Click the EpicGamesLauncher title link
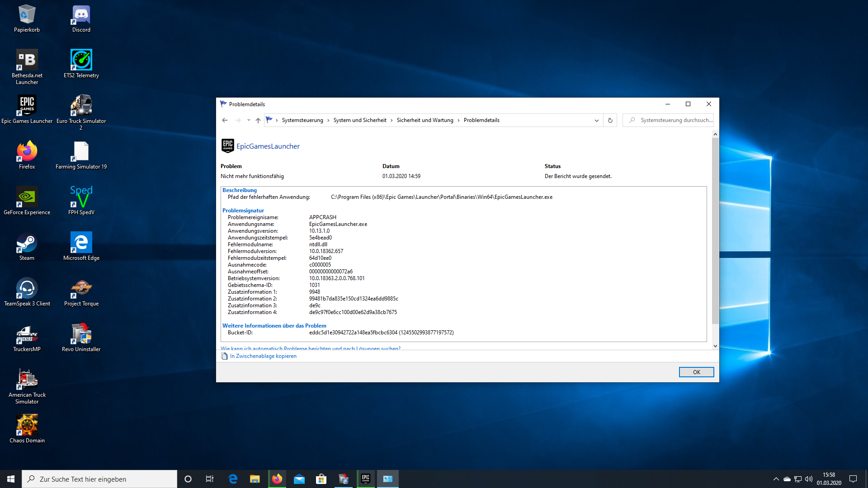 pyautogui.click(x=268, y=146)
